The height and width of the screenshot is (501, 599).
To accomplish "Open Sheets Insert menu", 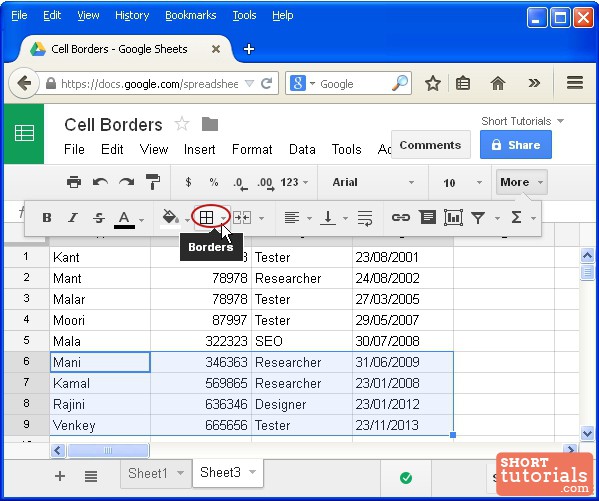I will tap(199, 149).
